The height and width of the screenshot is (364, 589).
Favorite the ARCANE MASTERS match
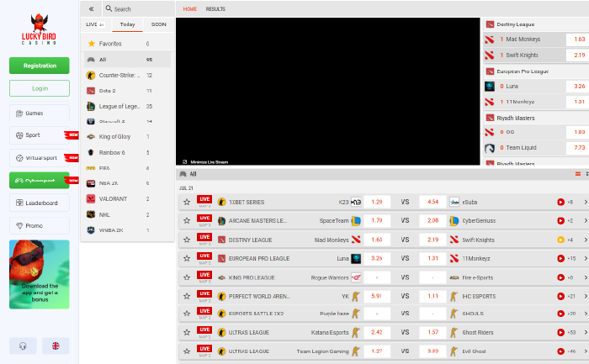pyautogui.click(x=187, y=220)
